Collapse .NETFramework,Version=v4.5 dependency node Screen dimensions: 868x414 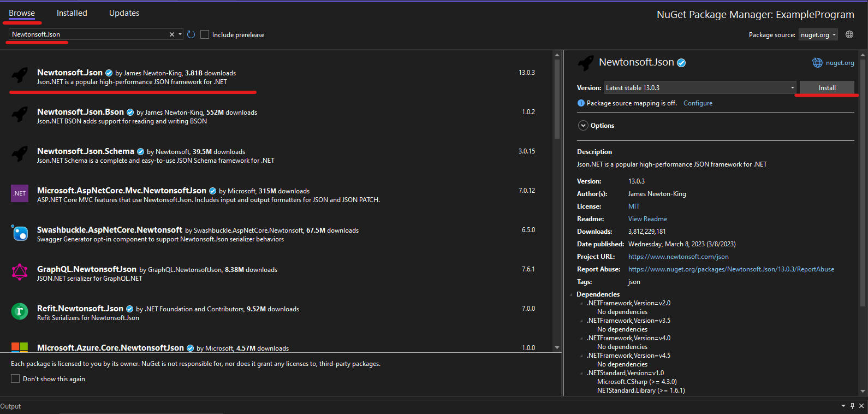tap(581, 356)
